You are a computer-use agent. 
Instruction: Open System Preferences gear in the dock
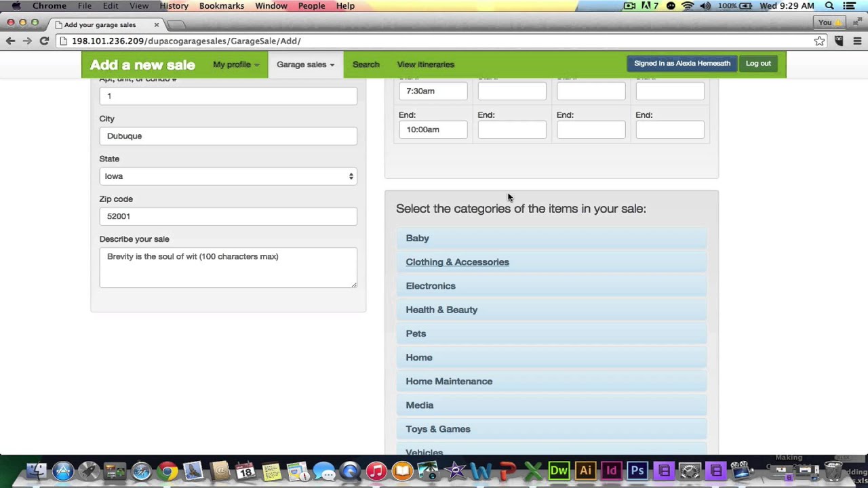click(690, 470)
